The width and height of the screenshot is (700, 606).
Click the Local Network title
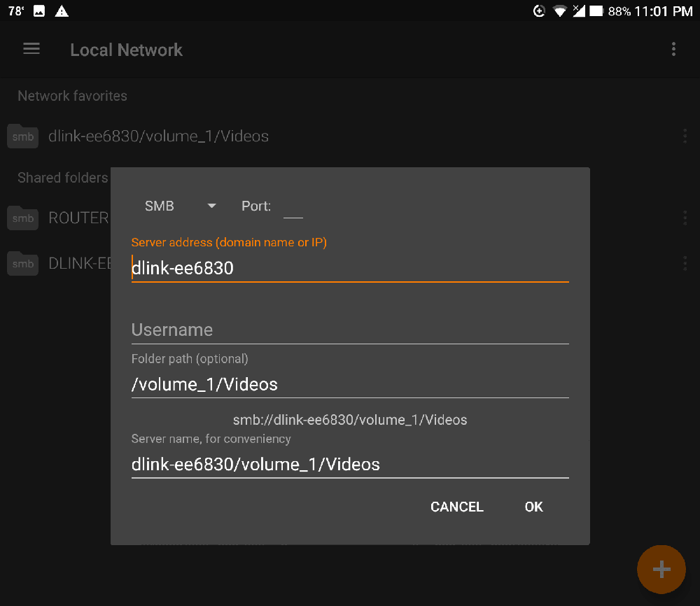[x=126, y=50]
